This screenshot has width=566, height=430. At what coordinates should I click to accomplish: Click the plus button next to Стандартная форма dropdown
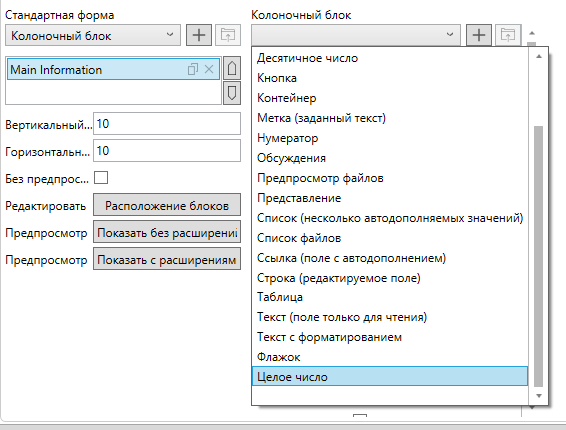point(199,35)
